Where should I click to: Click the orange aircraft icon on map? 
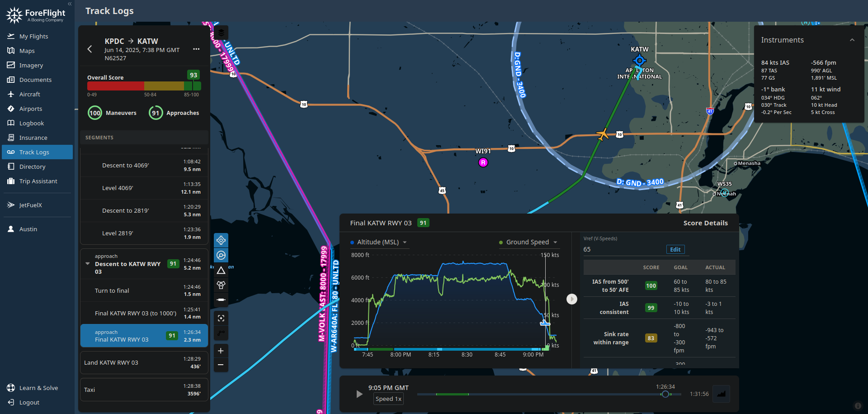[603, 134]
